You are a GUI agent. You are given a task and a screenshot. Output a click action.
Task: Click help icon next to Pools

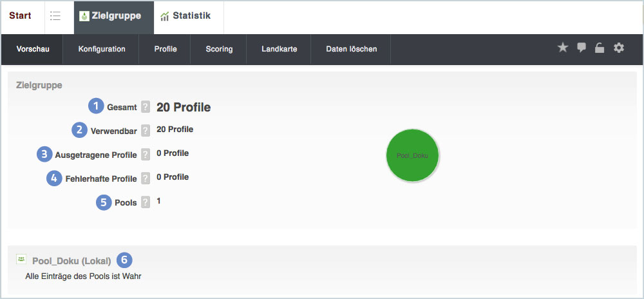click(146, 202)
